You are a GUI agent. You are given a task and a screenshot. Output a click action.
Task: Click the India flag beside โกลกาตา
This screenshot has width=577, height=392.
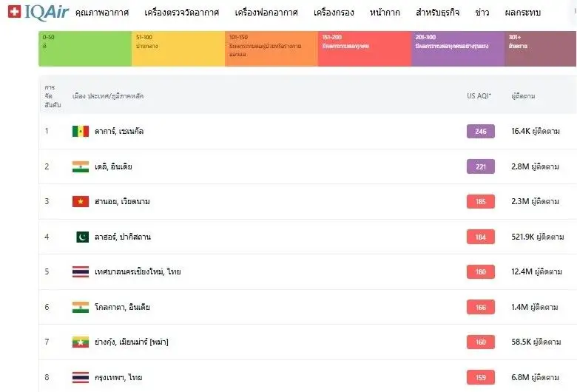(81, 307)
